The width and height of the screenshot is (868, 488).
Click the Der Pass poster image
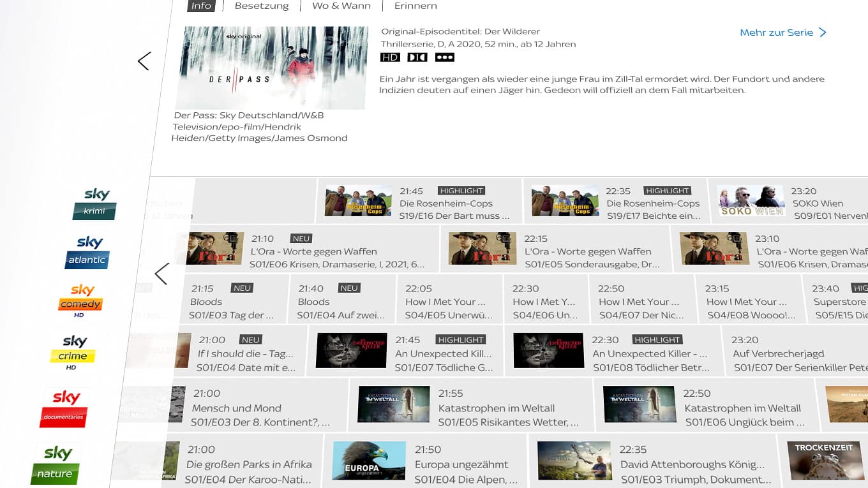[273, 68]
